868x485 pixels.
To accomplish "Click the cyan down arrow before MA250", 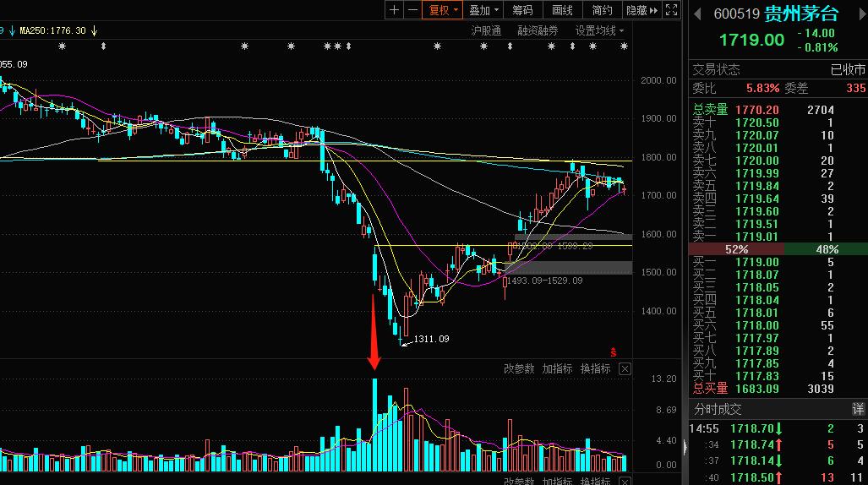I will coord(12,30).
